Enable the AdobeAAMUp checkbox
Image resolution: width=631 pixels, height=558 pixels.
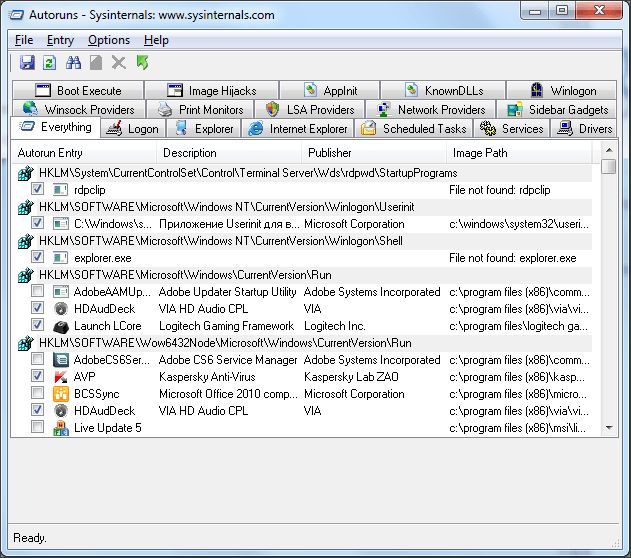pos(37,290)
